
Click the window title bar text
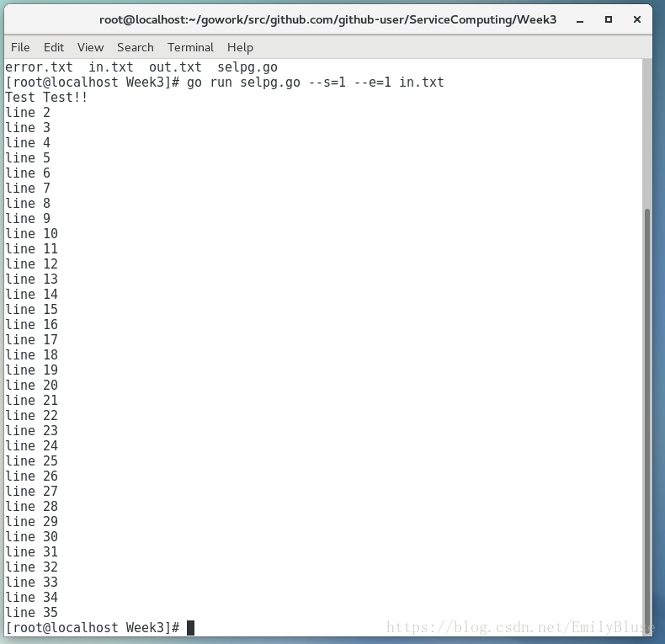[x=327, y=19]
